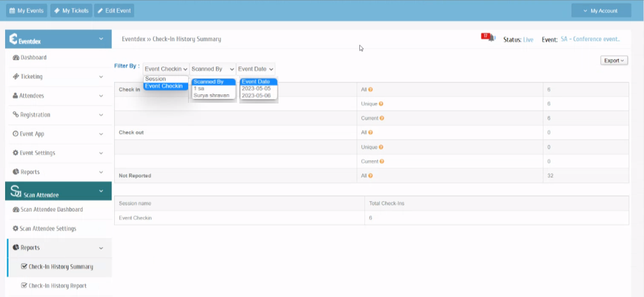Viewport: 644px width, 297px height.
Task: Click the help icon beside Not Reported All
Action: coord(371,176)
